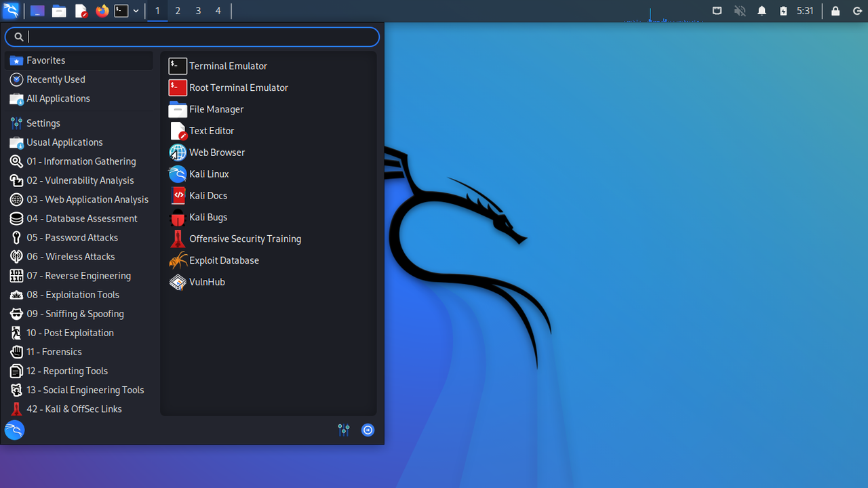Click the Kali whisker menu icon bottom left

pos(14,430)
